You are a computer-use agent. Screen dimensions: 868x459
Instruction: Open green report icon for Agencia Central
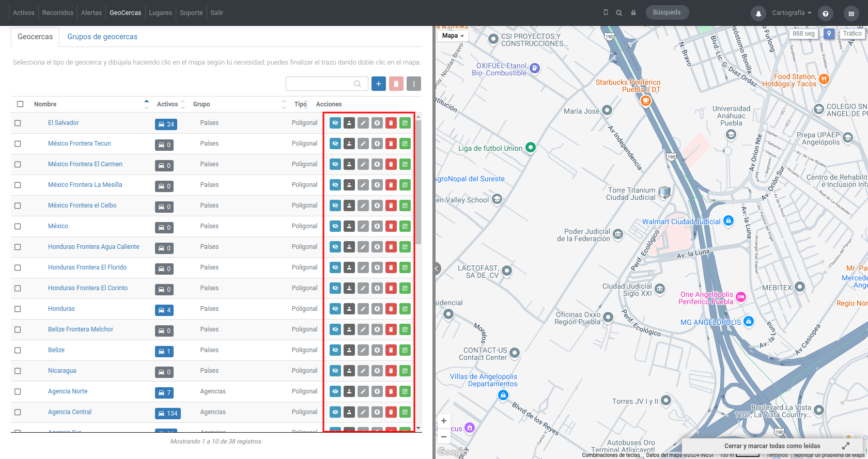(x=405, y=412)
